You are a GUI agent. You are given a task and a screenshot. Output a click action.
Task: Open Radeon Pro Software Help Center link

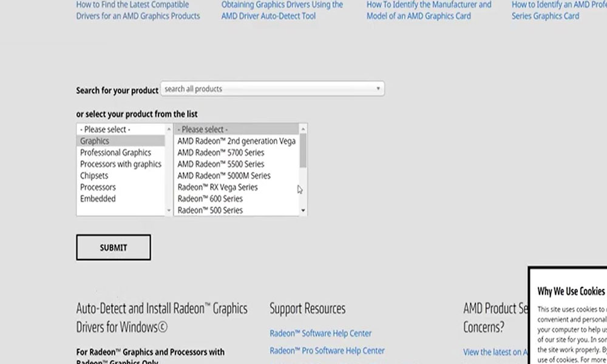[x=327, y=351]
